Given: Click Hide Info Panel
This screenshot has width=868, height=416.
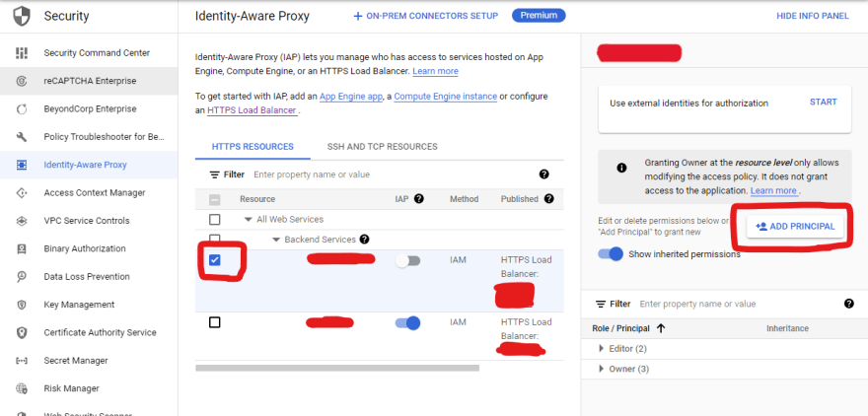Looking at the screenshot, I should [x=813, y=16].
